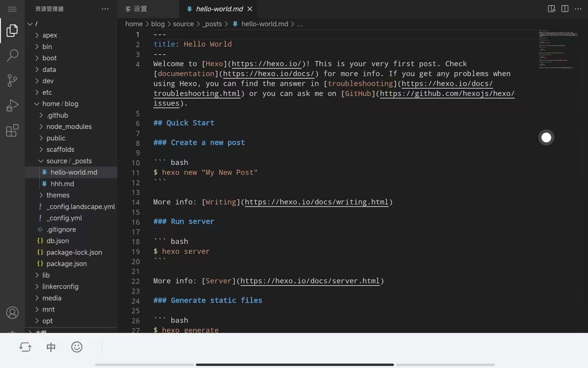Open the Extensions view icon
Image resolution: width=588 pixels, height=368 pixels.
[12, 131]
